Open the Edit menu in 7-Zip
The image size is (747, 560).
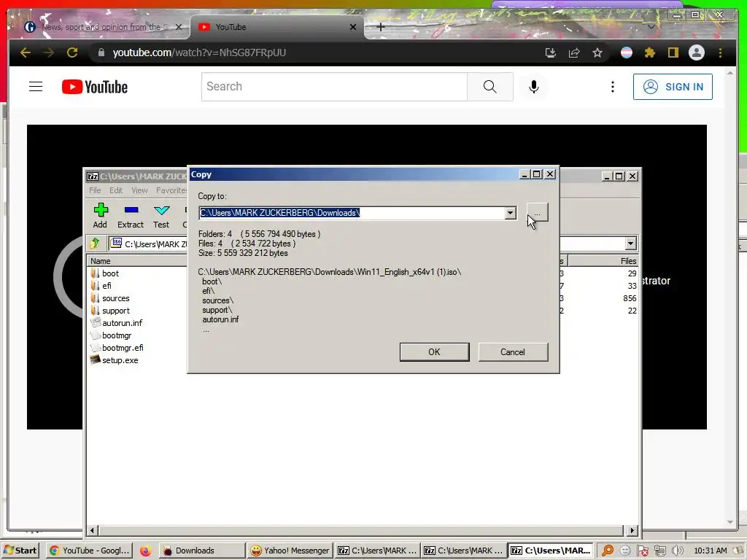(x=116, y=190)
